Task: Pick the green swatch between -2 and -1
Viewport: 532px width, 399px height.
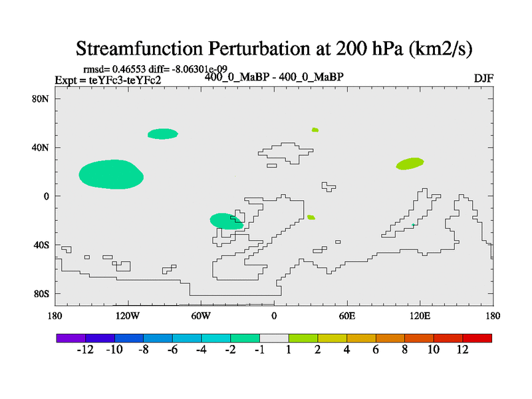Action: pos(245,338)
